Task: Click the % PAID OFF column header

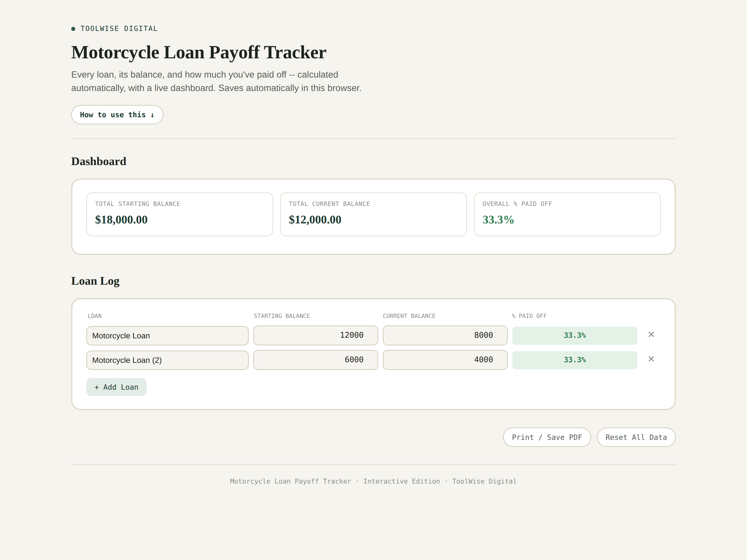Action: [529, 316]
